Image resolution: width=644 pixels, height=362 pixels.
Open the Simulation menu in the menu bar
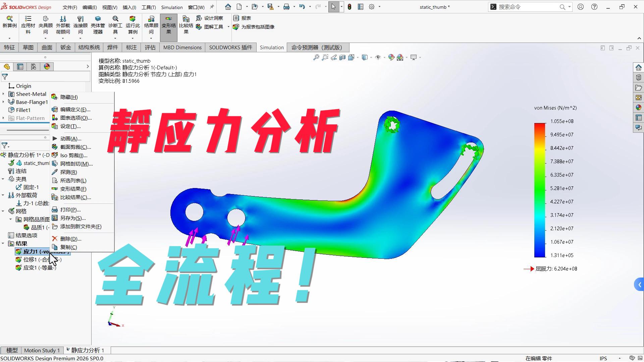pyautogui.click(x=171, y=7)
